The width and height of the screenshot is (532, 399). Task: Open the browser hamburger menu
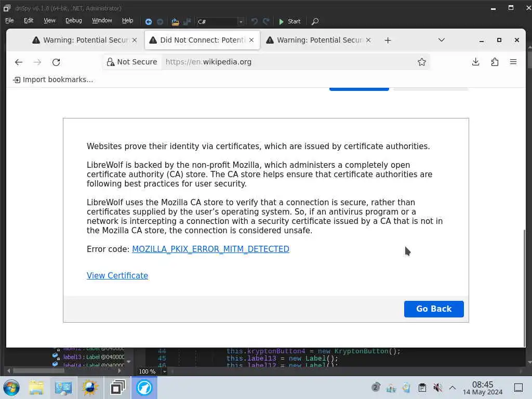point(513,62)
